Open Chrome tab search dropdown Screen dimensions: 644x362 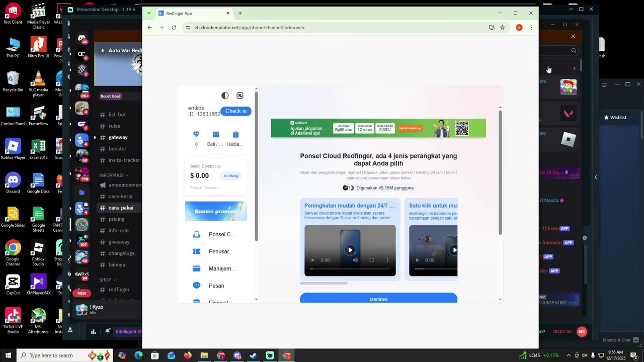(x=148, y=13)
